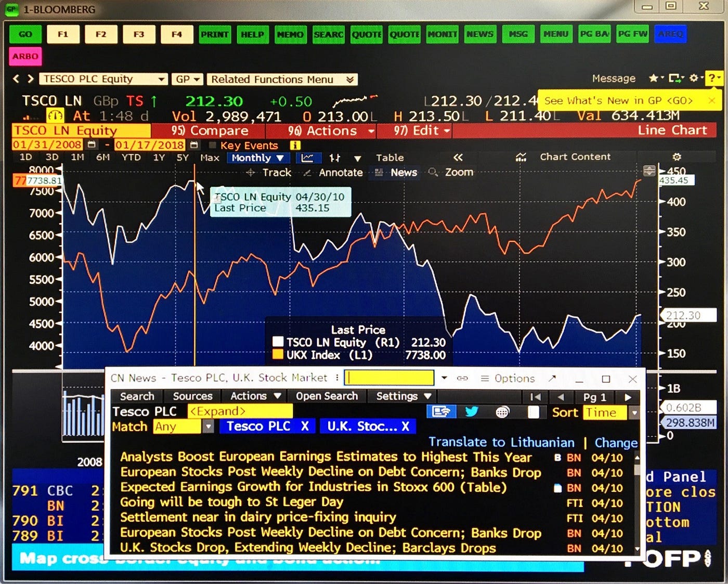Click the pink ARBO key
This screenshot has height=584, width=728.
coord(25,56)
